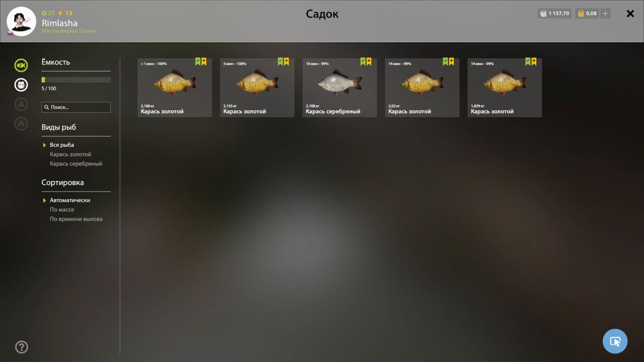This screenshot has height=362, width=644.
Task: Toggle green check flag on 1,839 kg fish
Action: coord(528,61)
